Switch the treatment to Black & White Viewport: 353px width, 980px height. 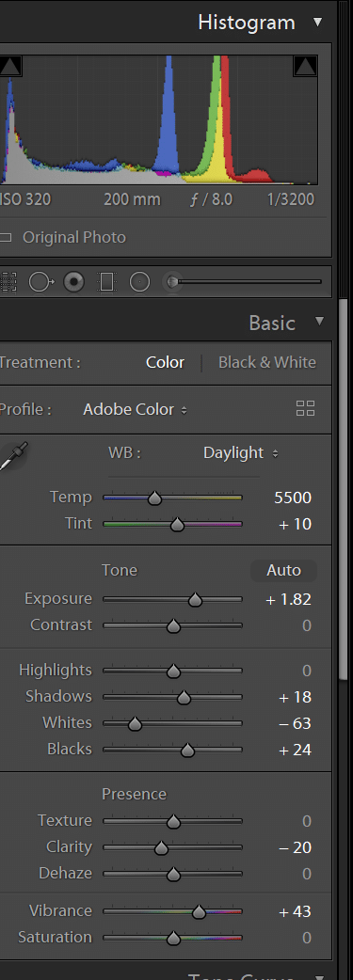267,362
